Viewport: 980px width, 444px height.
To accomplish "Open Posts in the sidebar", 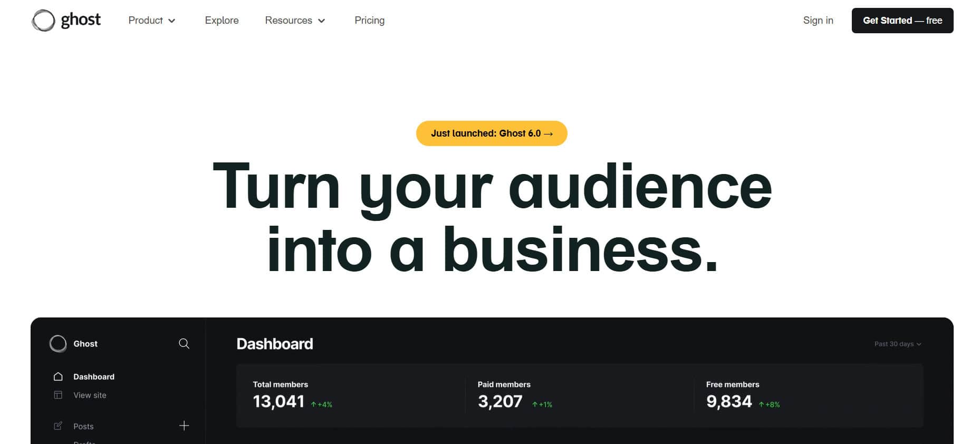I will click(x=83, y=426).
